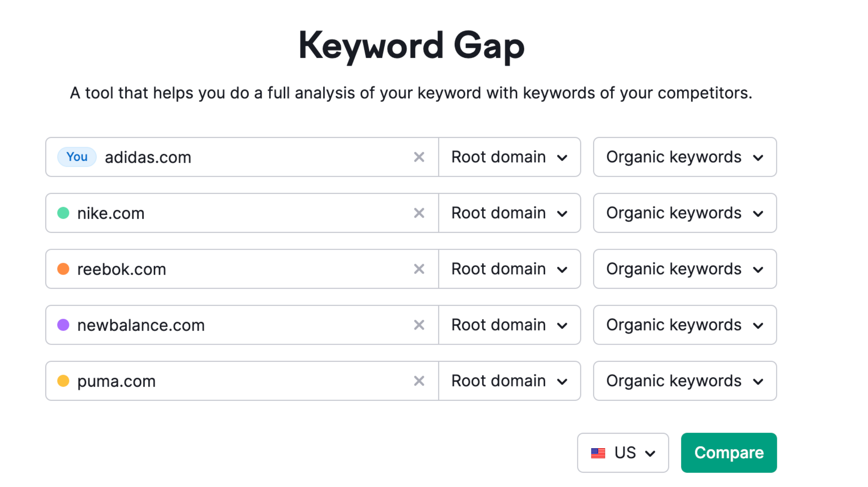Expand Root domain selector for newbalance.com
Viewport: 868px width, 487px height.
click(x=509, y=325)
